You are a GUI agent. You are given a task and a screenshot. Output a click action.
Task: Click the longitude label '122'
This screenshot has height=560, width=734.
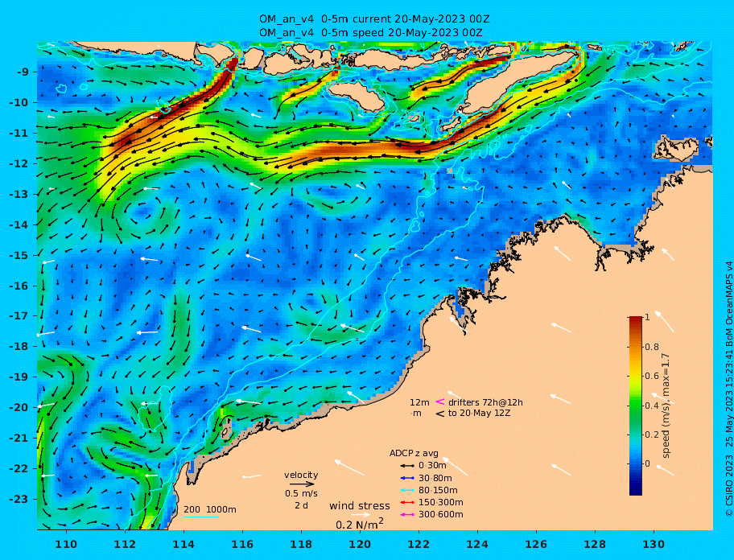pos(419,544)
